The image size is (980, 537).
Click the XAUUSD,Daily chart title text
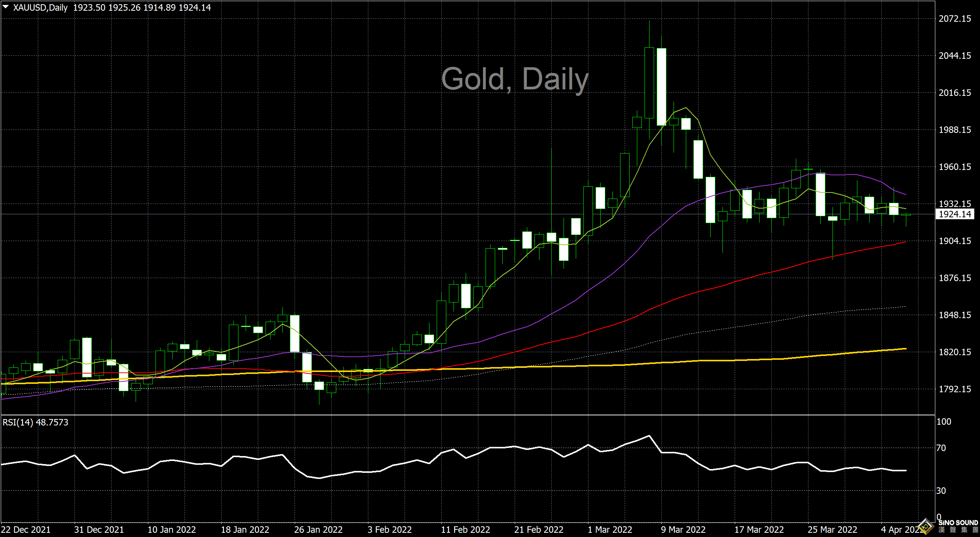click(x=40, y=8)
